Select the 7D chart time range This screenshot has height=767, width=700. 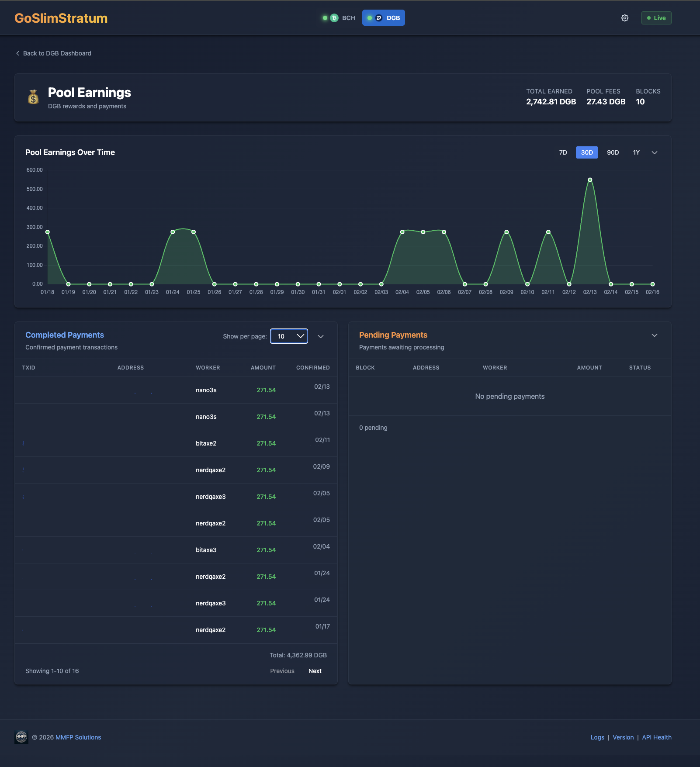click(x=563, y=152)
